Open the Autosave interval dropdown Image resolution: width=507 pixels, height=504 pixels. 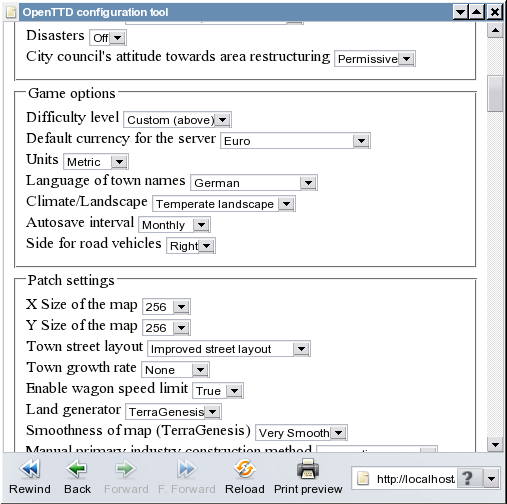[x=174, y=225]
